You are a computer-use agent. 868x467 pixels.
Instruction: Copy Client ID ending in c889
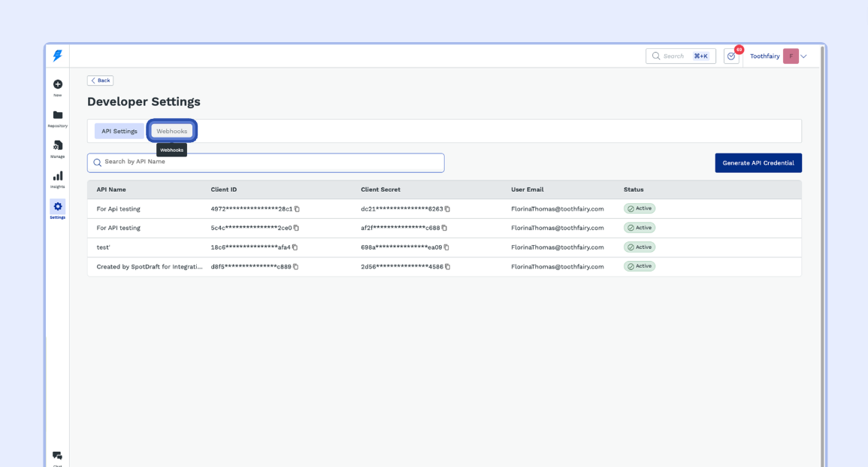click(x=295, y=267)
